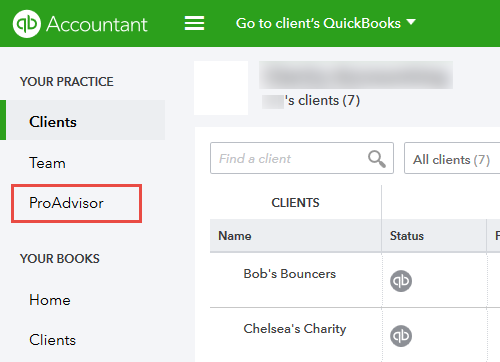Select the CLIENTS table heading

295,203
